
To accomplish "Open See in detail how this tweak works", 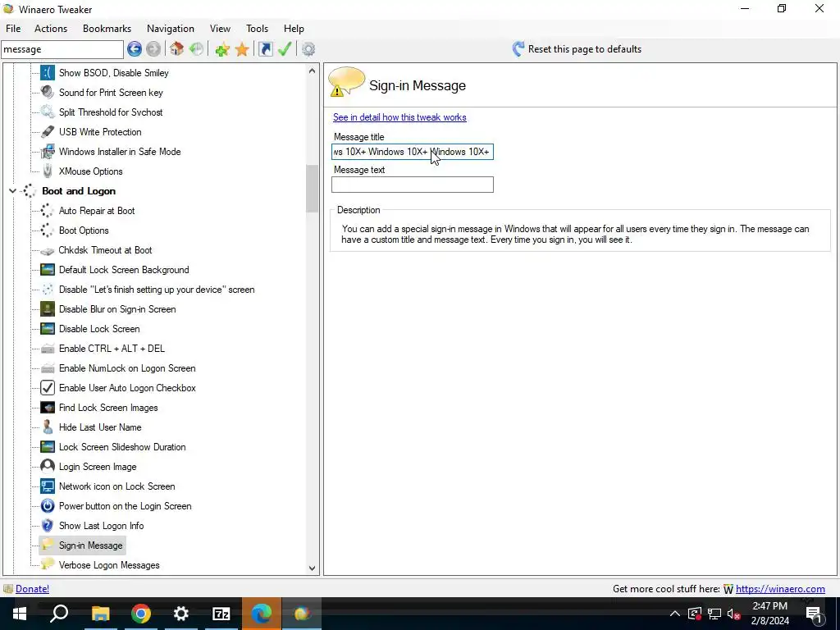I will click(399, 117).
